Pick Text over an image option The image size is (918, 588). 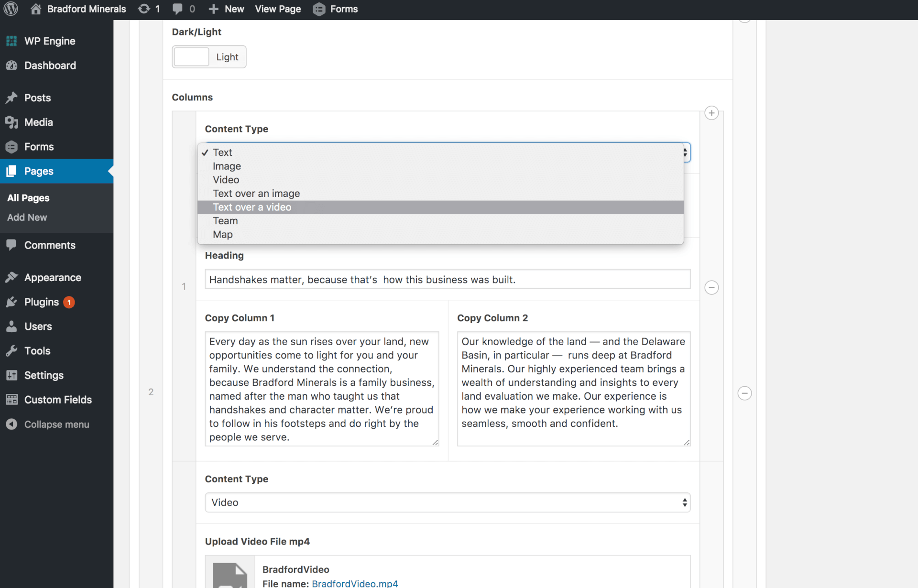coord(440,194)
